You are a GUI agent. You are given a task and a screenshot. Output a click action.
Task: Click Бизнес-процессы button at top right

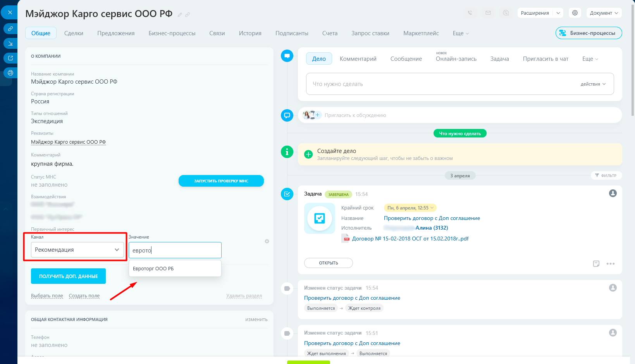(x=589, y=33)
